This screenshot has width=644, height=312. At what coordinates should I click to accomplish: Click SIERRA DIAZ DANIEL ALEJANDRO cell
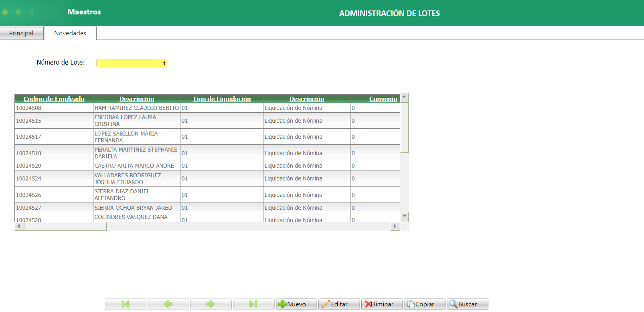click(137, 195)
